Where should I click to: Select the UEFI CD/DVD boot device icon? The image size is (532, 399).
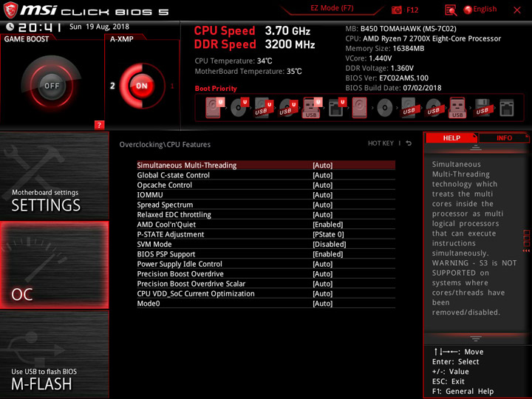point(239,108)
